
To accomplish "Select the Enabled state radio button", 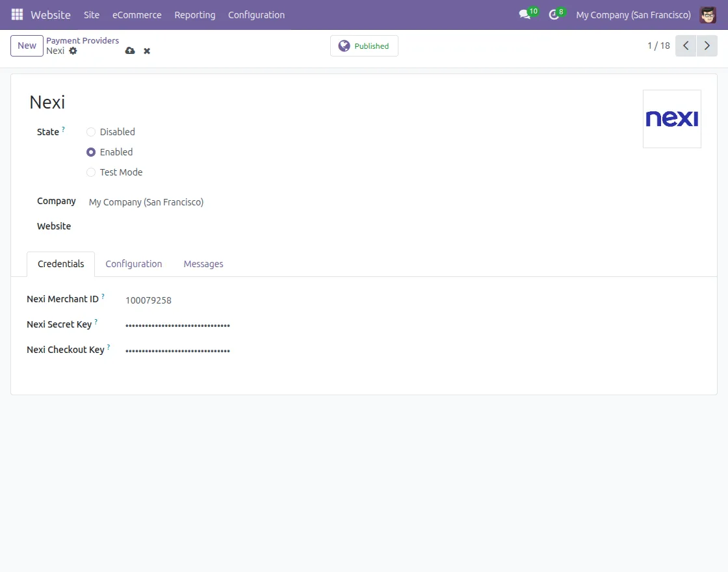I will (91, 152).
